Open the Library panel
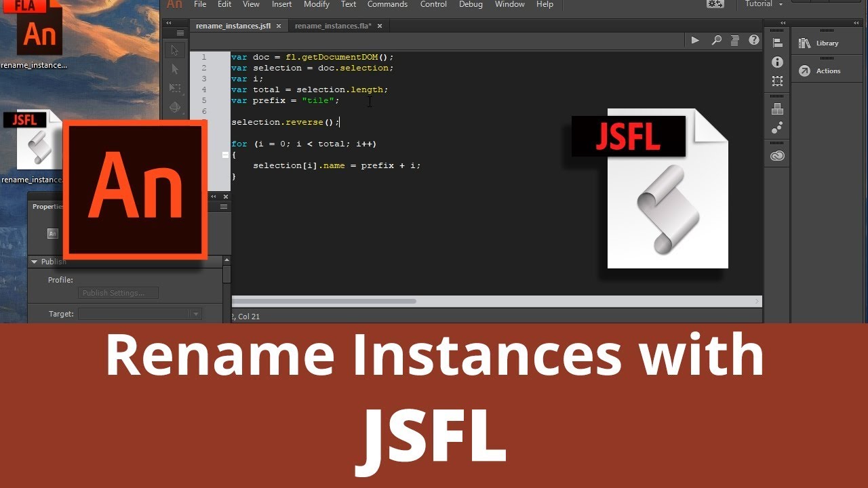The height and width of the screenshot is (488, 868). point(819,43)
